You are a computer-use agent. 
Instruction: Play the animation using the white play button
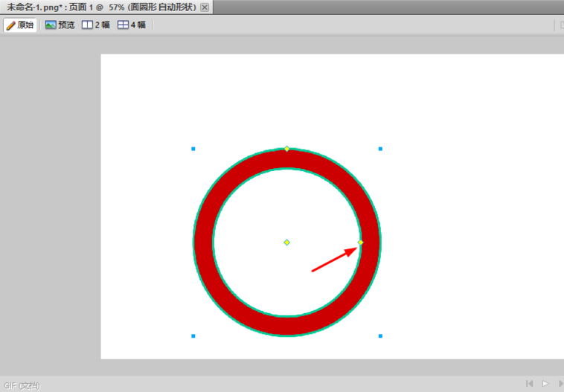point(545,384)
